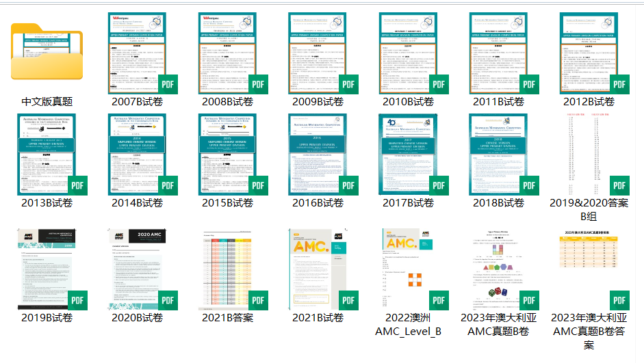Click the file name 中文版真题

click(x=47, y=102)
